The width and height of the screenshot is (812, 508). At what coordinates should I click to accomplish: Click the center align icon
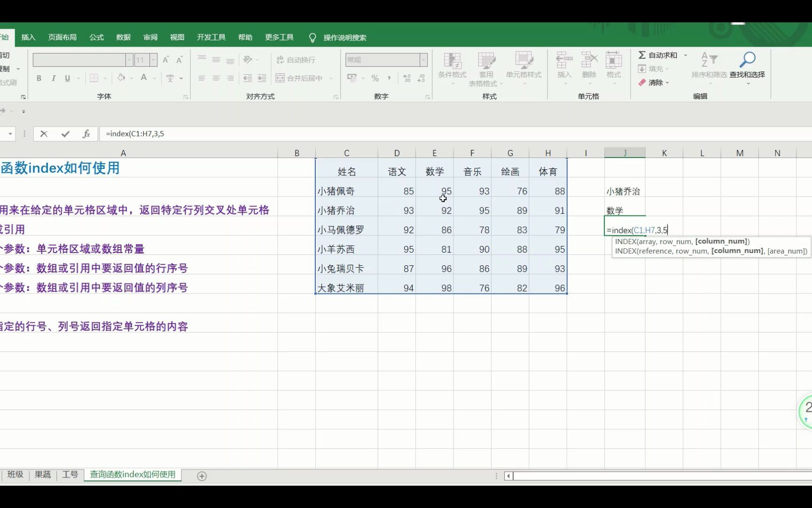216,78
